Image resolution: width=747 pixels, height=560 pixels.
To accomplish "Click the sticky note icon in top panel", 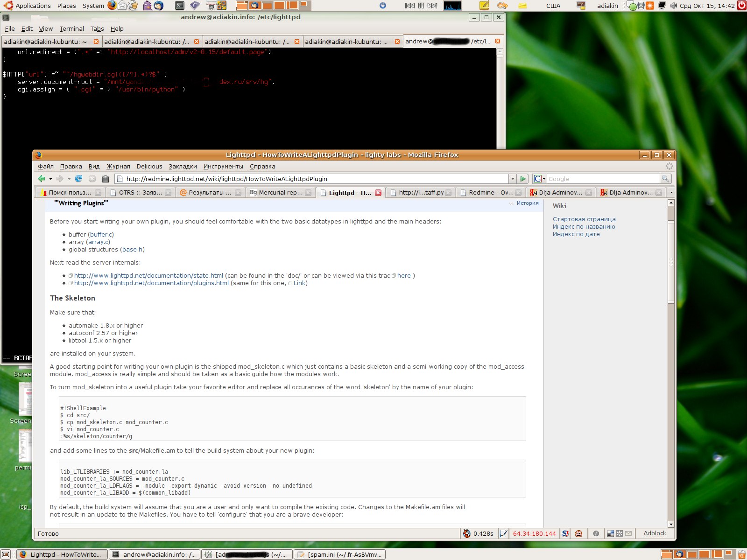I will [484, 6].
